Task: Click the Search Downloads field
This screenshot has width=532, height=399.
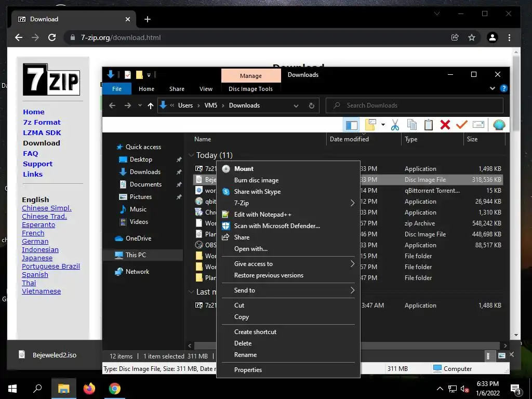Action: click(x=415, y=105)
